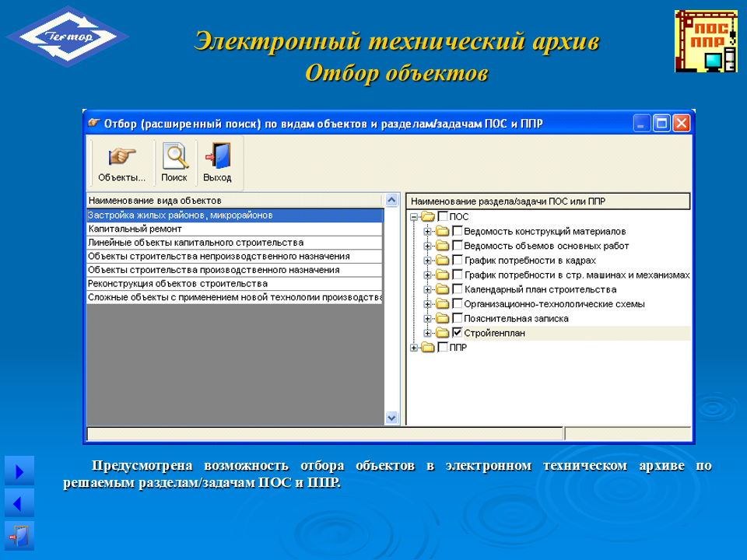The image size is (747, 560).
Task: Click the status bar left field
Action: (x=324, y=433)
